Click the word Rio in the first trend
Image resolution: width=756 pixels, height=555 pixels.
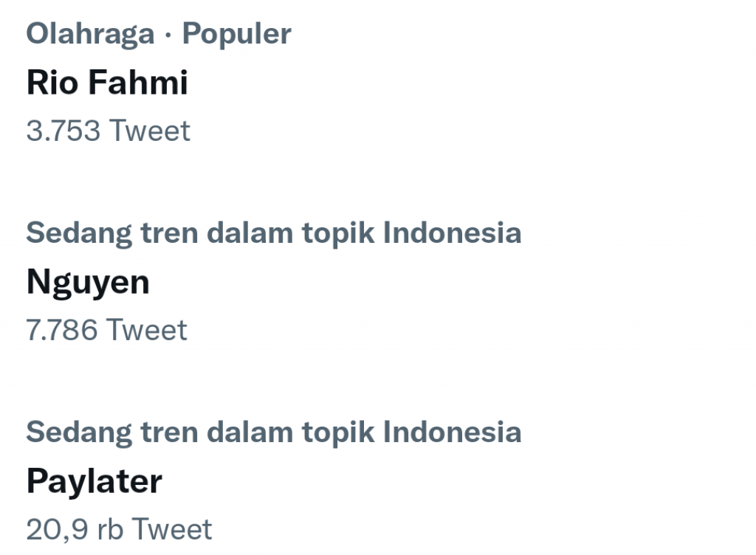[52, 83]
